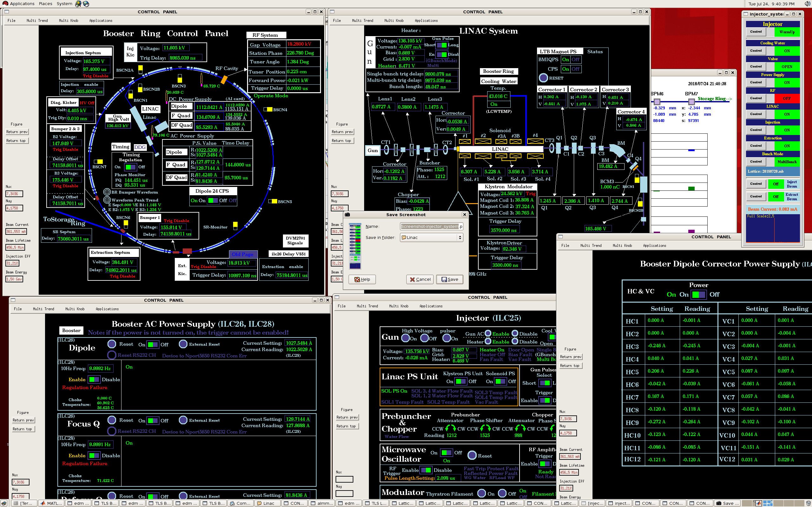Click the BR Bumper Waveform round button
Image resolution: width=812 pixels, height=507 pixels.
[107, 192]
